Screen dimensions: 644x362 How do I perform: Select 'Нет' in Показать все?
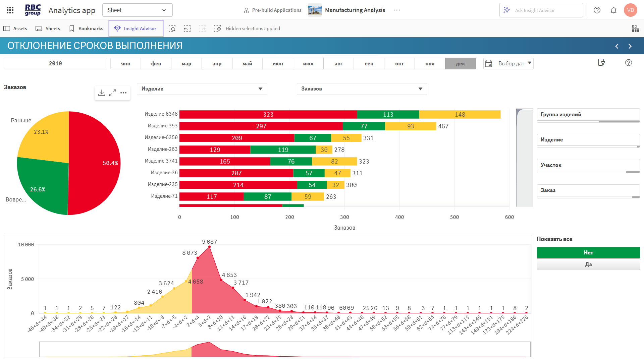click(588, 253)
